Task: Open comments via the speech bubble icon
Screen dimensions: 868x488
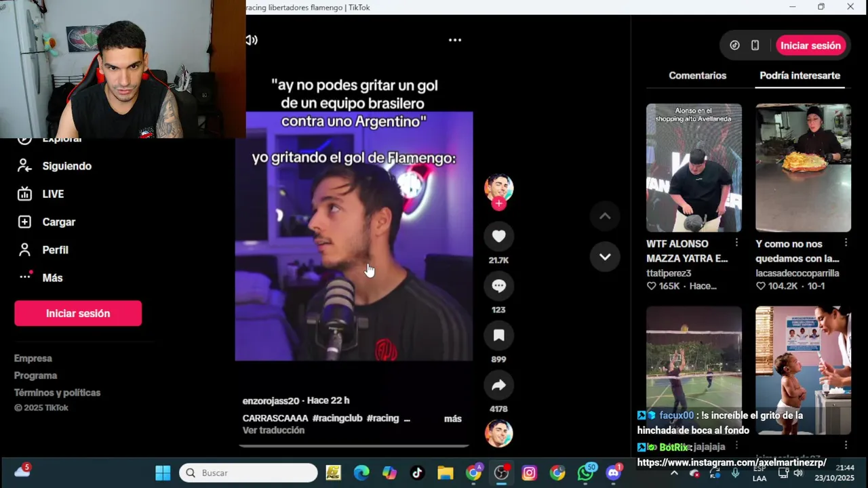Action: point(498,286)
